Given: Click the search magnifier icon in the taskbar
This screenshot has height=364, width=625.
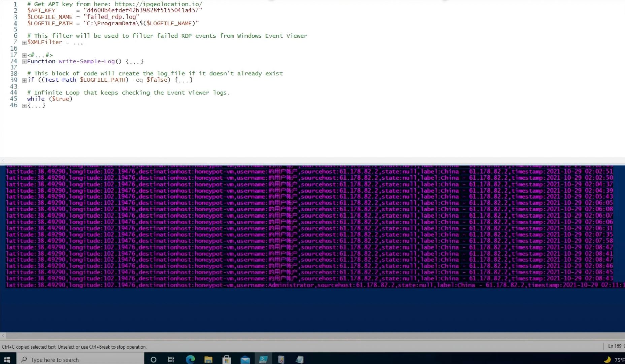Looking at the screenshot, I should (24, 360).
